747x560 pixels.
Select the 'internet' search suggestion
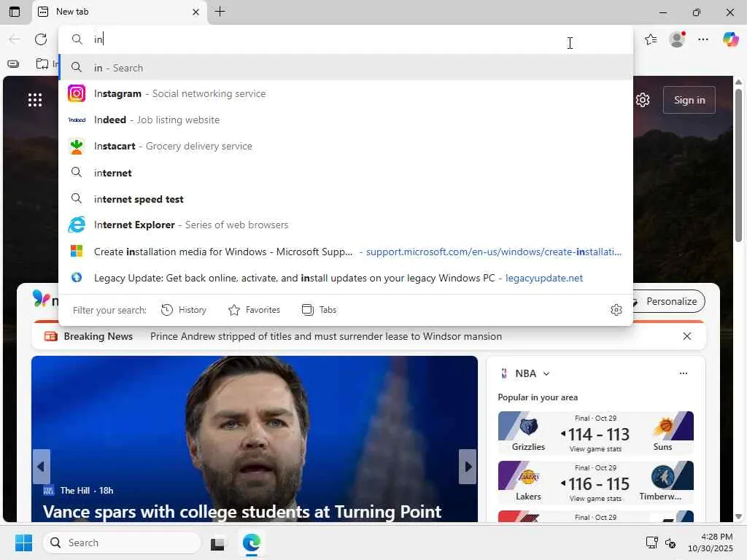(x=346, y=172)
